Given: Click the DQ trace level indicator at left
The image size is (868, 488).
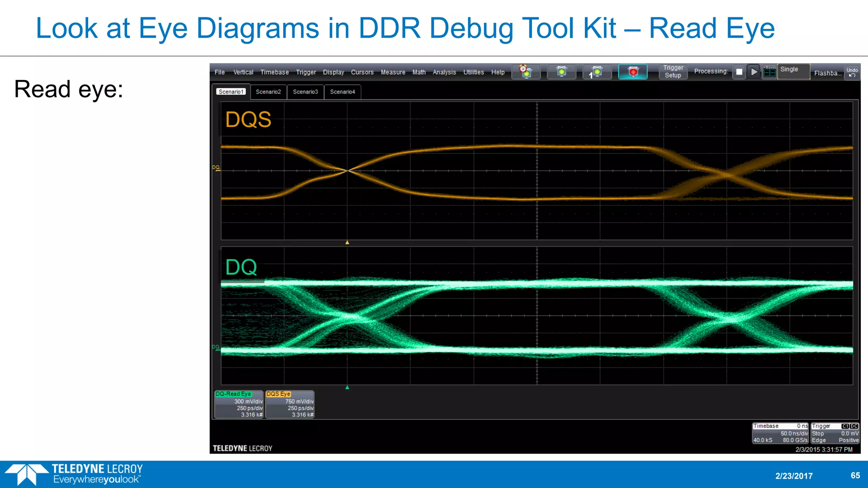Looking at the screenshot, I should pos(216,347).
